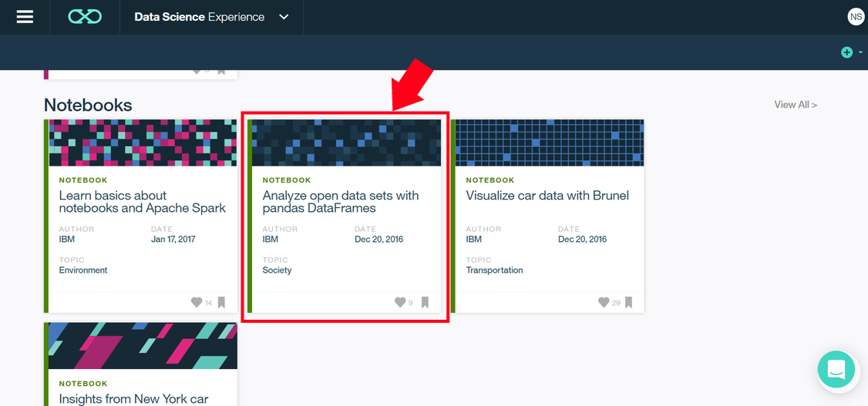Viewport: 868px width, 406px height.
Task: Click the infinity-loop Data Science Experience logo
Action: (x=85, y=17)
